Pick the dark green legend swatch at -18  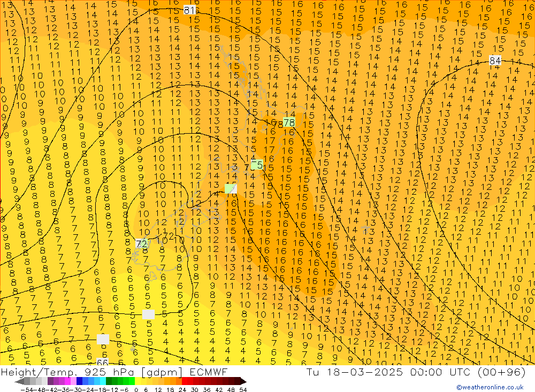109,381
